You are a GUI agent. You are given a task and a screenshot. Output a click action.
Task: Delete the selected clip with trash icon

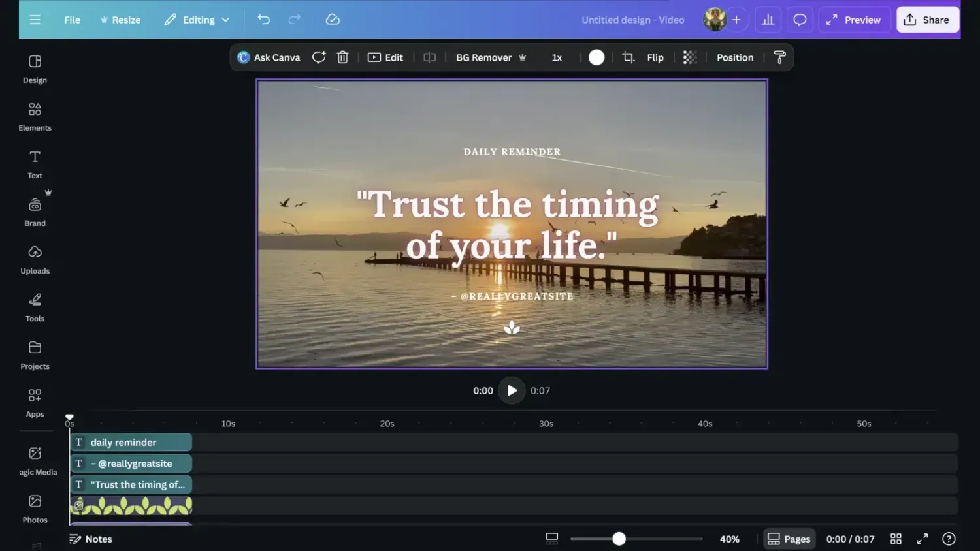pos(342,57)
